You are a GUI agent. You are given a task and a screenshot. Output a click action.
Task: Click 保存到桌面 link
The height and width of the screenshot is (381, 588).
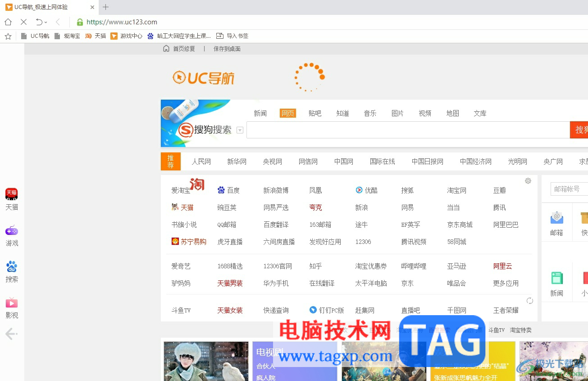(227, 49)
